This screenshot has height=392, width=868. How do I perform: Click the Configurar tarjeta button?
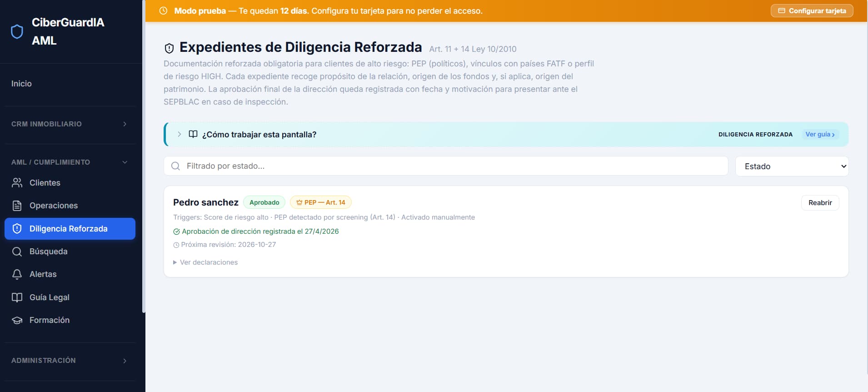[x=812, y=11]
